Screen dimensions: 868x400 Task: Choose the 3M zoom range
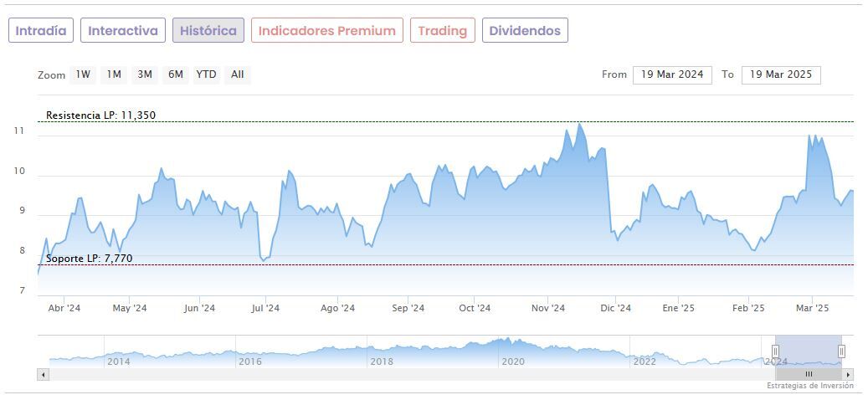(145, 74)
